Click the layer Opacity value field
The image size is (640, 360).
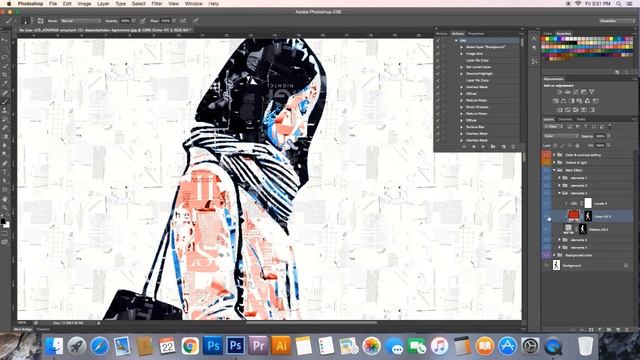(600, 136)
